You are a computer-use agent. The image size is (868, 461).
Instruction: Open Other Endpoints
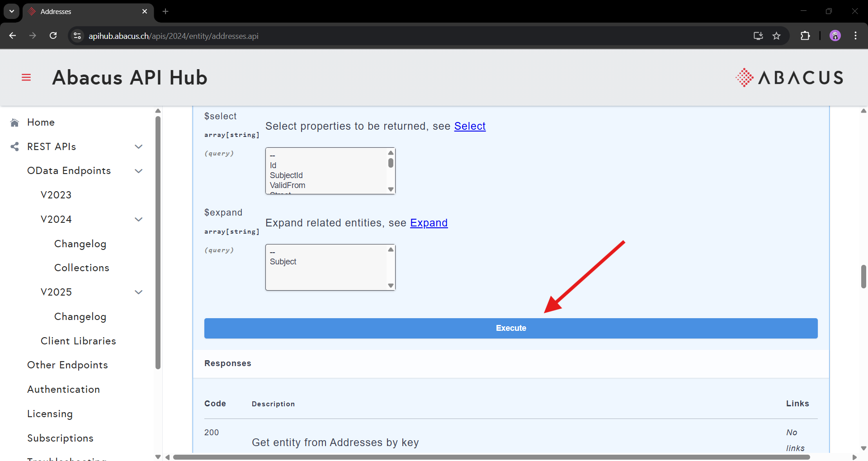point(67,365)
